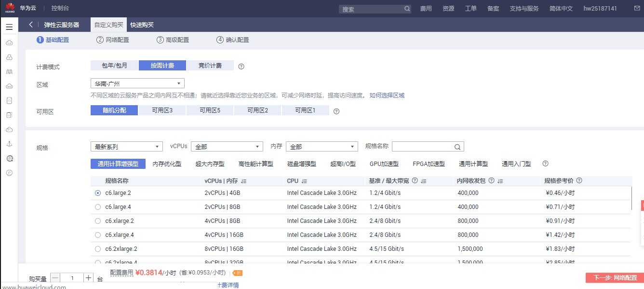
Task: Open the 如何选择区域 link
Action: tap(387, 96)
